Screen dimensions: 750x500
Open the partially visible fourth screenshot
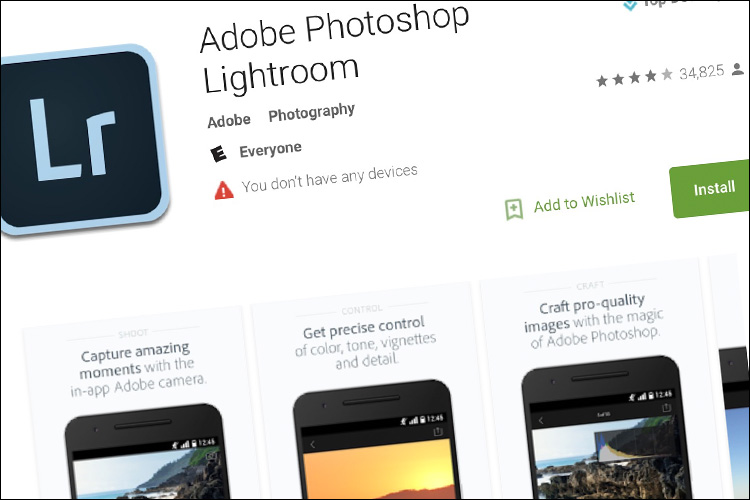pos(729,378)
